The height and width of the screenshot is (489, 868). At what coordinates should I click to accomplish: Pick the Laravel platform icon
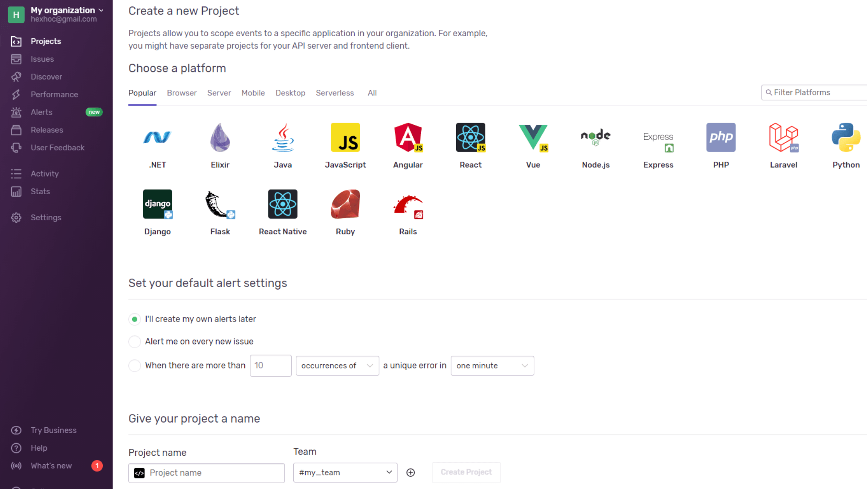pos(783,138)
